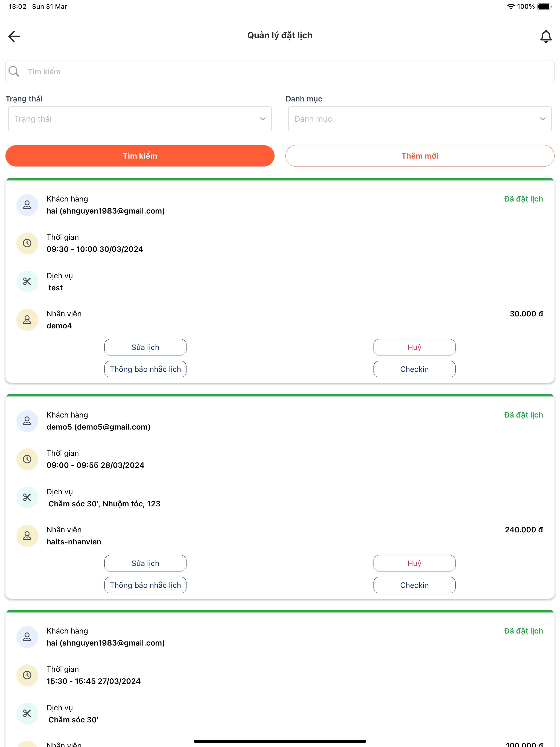Screen dimensions: 560x747
Task: Tap staff icon beside haits-nhanvien
Action: [27, 536]
